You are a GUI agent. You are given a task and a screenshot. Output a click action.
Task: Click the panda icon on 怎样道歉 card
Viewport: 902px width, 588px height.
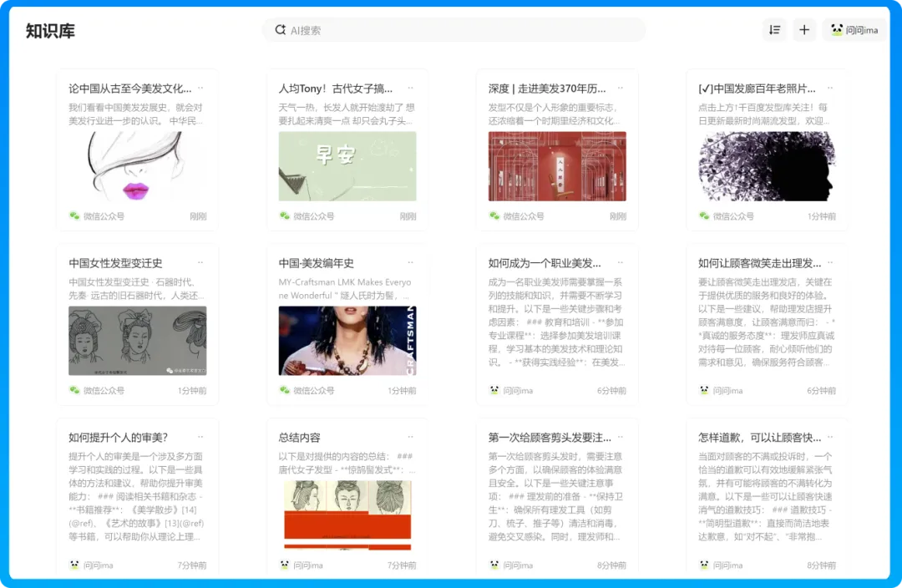(x=704, y=565)
